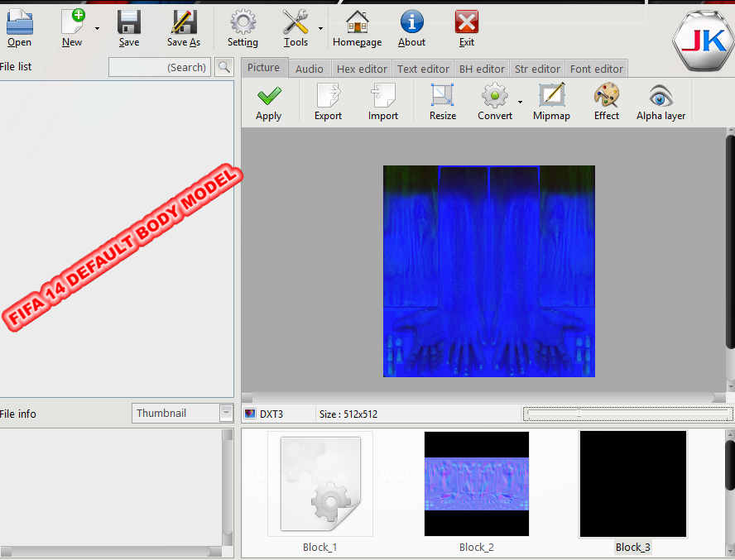This screenshot has width=735, height=560.
Task: Click the Save floppy disk icon
Action: (129, 22)
